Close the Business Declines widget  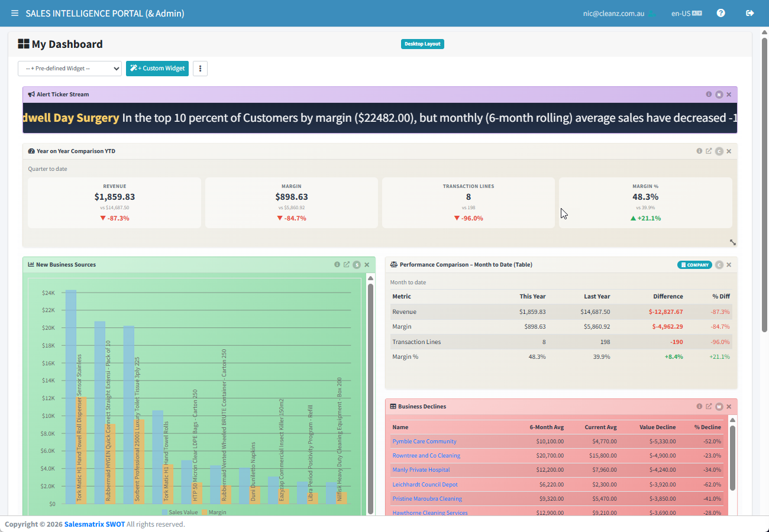pyautogui.click(x=729, y=407)
